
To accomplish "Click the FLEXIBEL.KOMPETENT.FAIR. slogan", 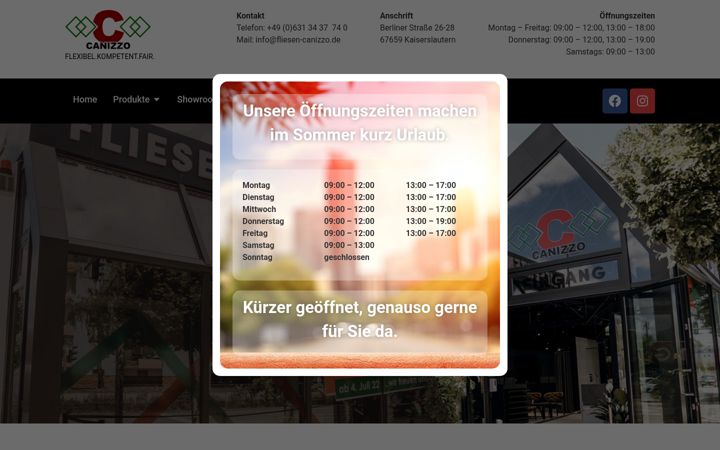I will tap(109, 56).
